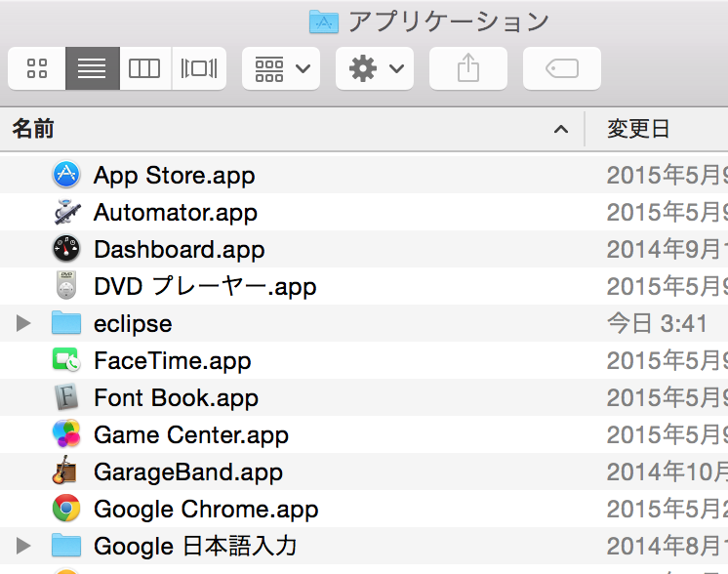The height and width of the screenshot is (574, 728).
Task: Select the Google Chrome.app icon
Action: coord(66,508)
